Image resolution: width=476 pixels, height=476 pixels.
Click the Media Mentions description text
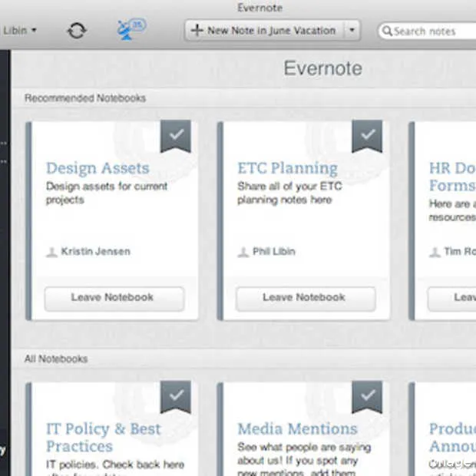point(304,459)
